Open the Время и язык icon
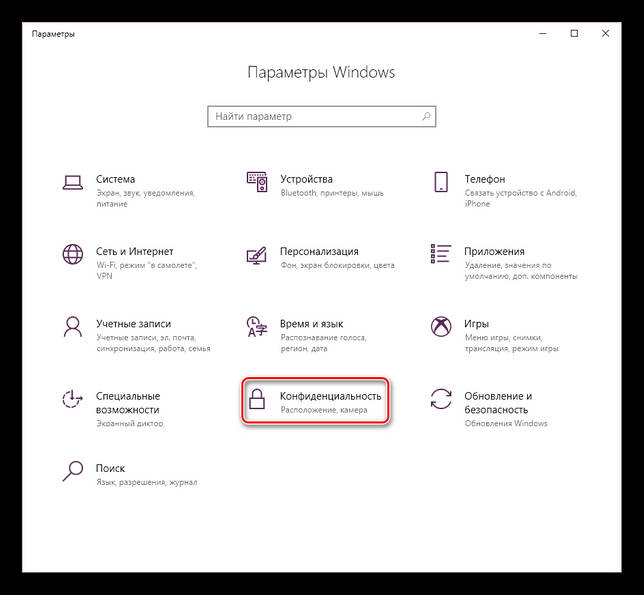 pyautogui.click(x=257, y=326)
